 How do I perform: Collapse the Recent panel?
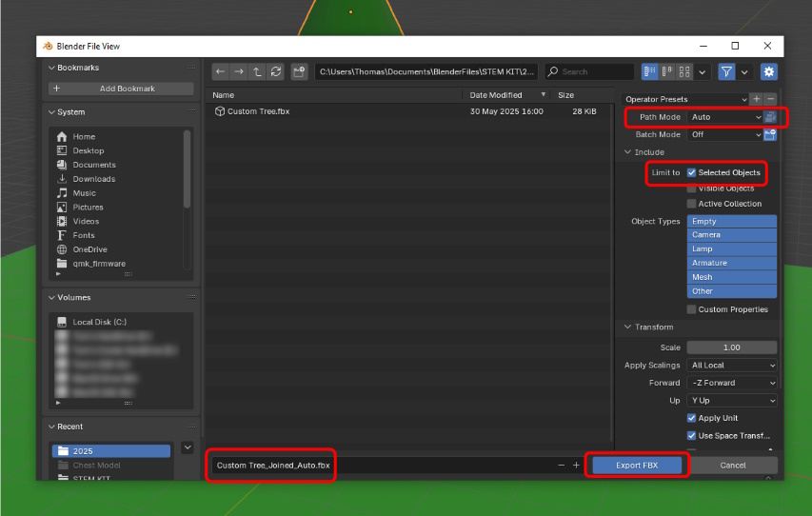click(x=51, y=427)
